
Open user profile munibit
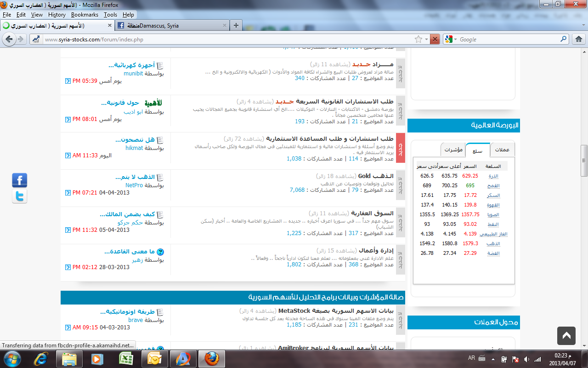(x=134, y=74)
